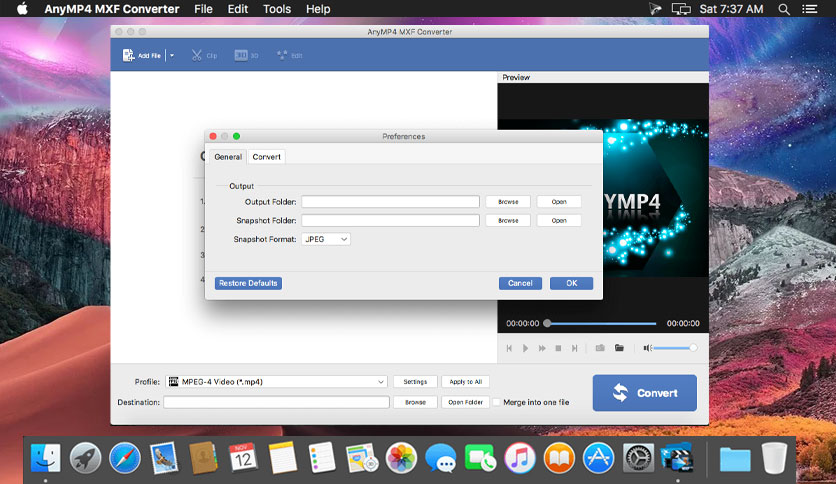Image resolution: width=836 pixels, height=484 pixels.
Task: Open Notification Center list icon
Action: click(810, 9)
